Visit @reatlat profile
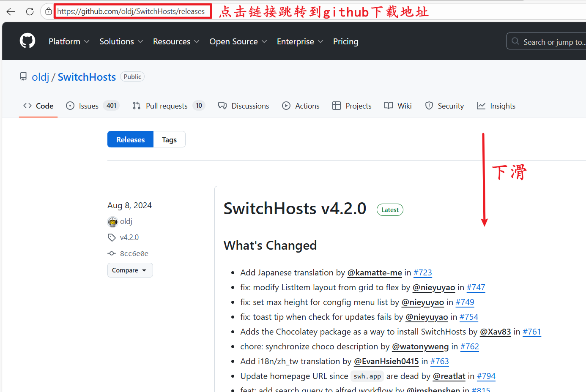The width and height of the screenshot is (586, 392). (449, 376)
